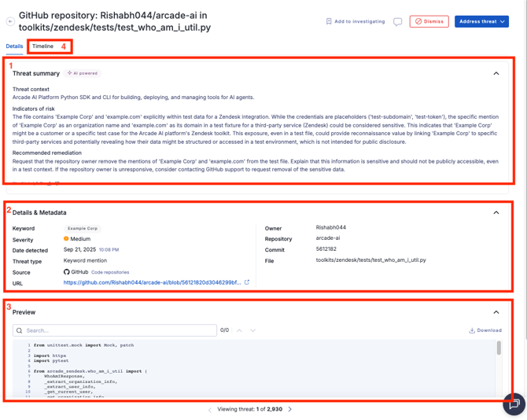Focus the Preview search field
Image resolution: width=527 pixels, height=420 pixels.
[x=115, y=330]
